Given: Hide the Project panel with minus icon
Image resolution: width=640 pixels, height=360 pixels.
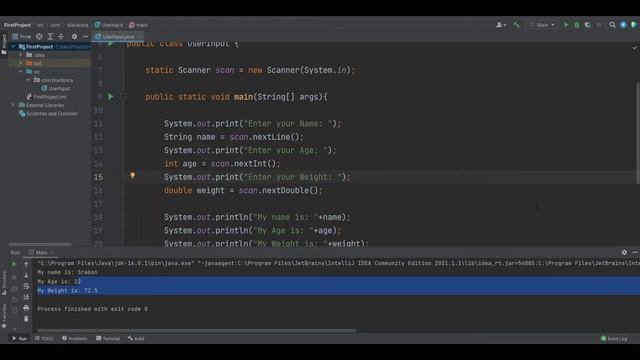Looking at the screenshot, I should click(85, 37).
